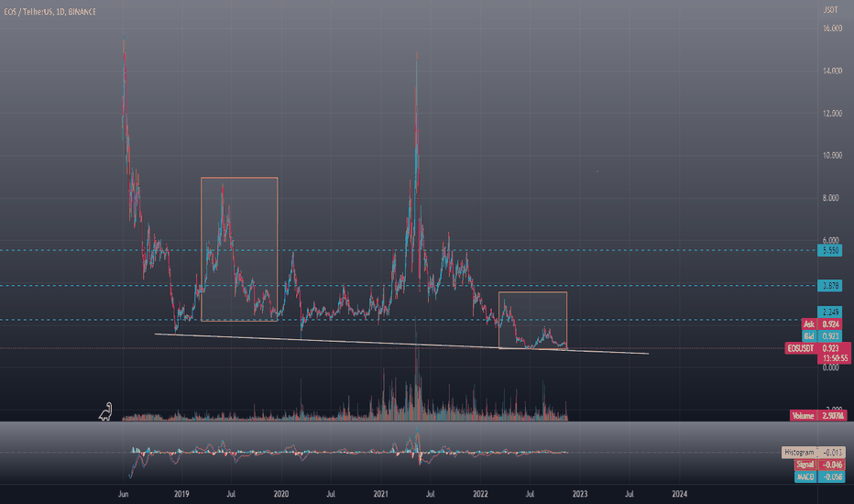Image resolution: width=854 pixels, height=504 pixels.
Task: Click the 2022 label on time axis
Action: tap(480, 494)
